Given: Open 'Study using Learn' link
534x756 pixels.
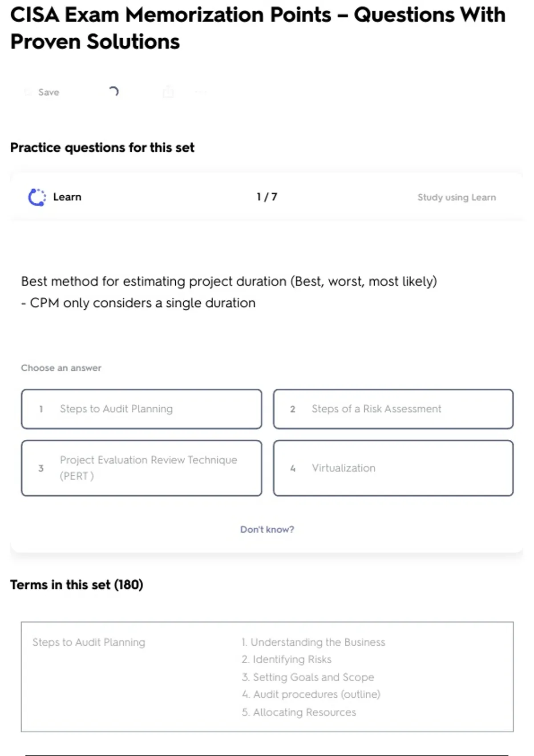Looking at the screenshot, I should pos(457,197).
